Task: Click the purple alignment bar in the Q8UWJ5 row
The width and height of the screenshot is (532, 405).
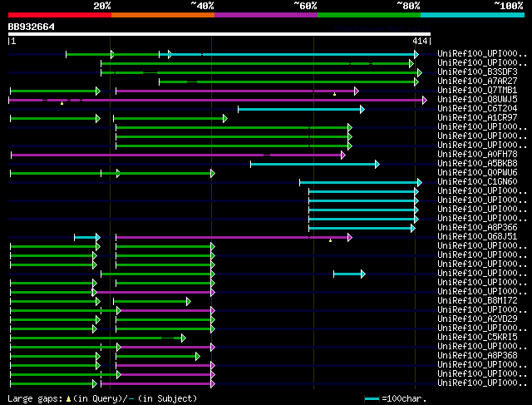Action: [216, 100]
